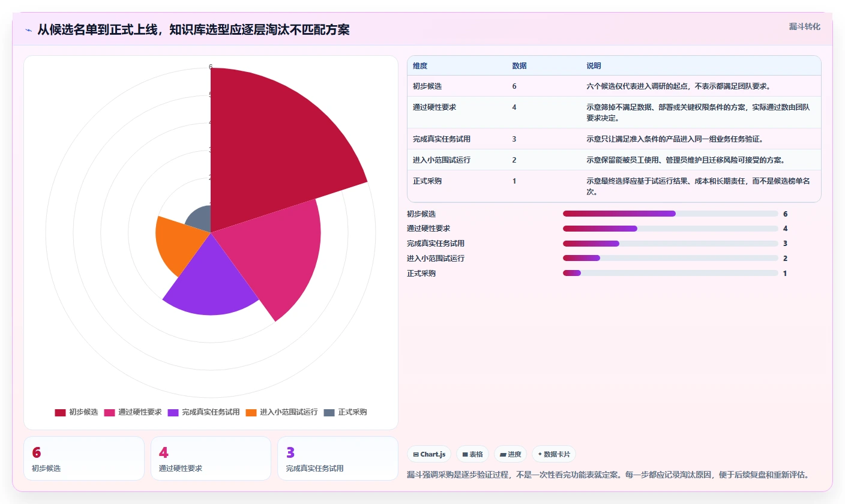Click the lightning icon beside the page title
Viewport: 845px width, 504px height.
pyautogui.click(x=28, y=30)
